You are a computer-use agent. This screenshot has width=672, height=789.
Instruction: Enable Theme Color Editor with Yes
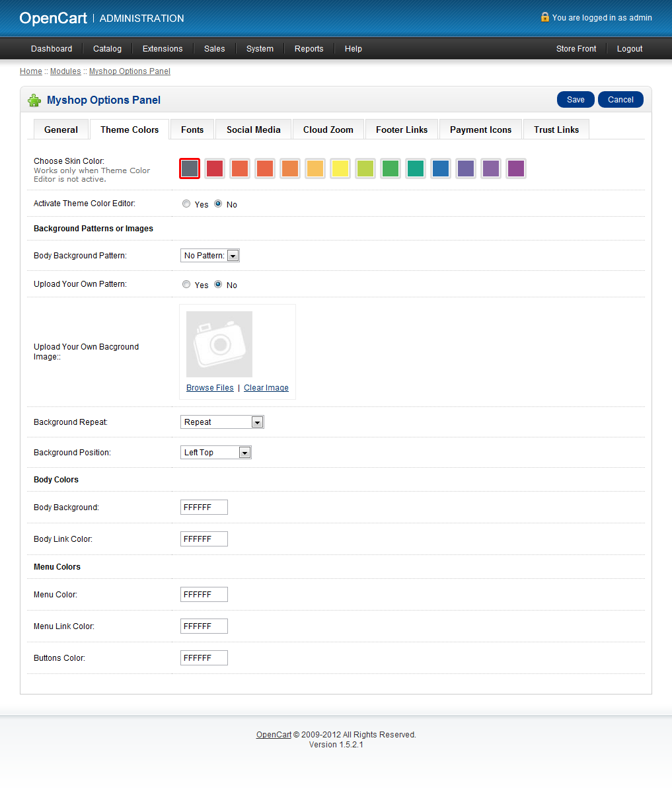(186, 204)
